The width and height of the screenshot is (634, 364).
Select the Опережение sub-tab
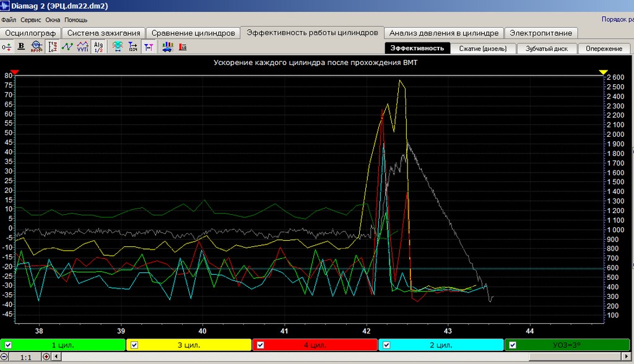604,48
